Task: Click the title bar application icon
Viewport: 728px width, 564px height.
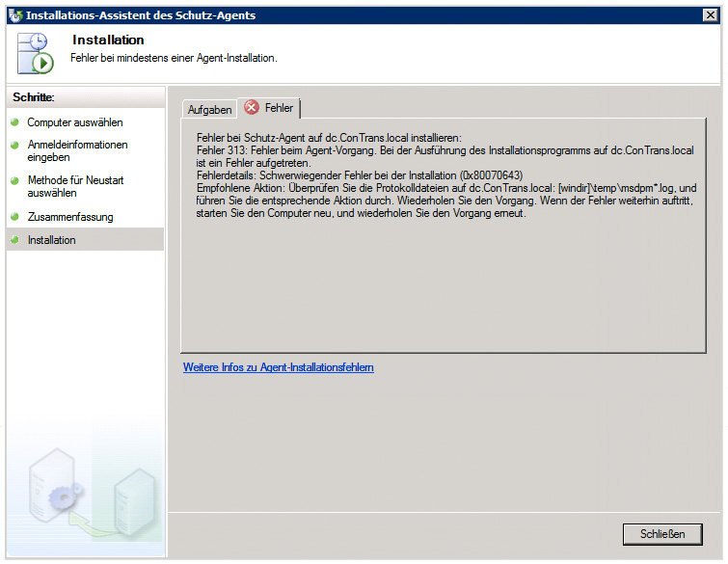Action: pyautogui.click(x=15, y=15)
